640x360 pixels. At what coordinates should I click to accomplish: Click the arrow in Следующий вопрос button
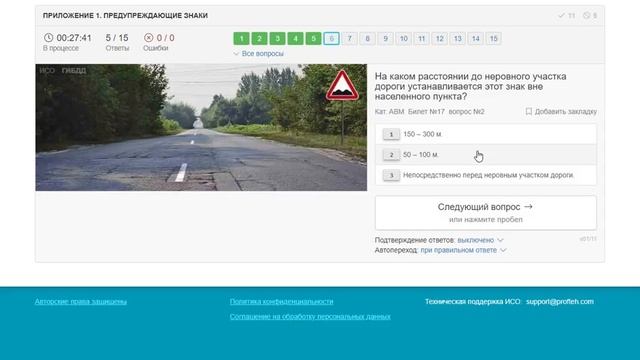pos(528,207)
